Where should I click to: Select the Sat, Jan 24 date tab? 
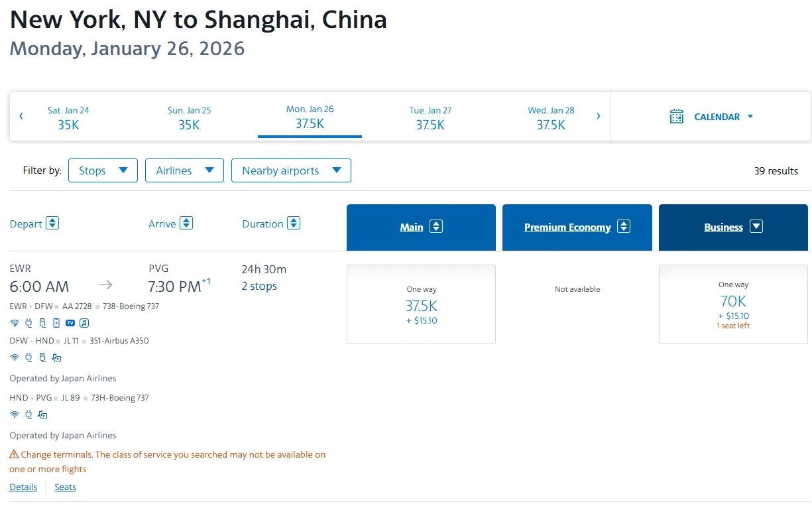point(68,117)
